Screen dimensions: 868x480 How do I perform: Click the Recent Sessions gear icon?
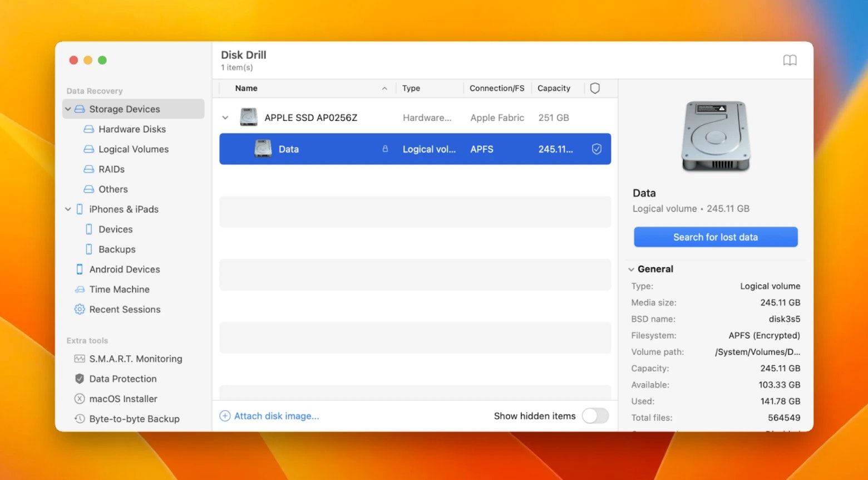(x=80, y=310)
